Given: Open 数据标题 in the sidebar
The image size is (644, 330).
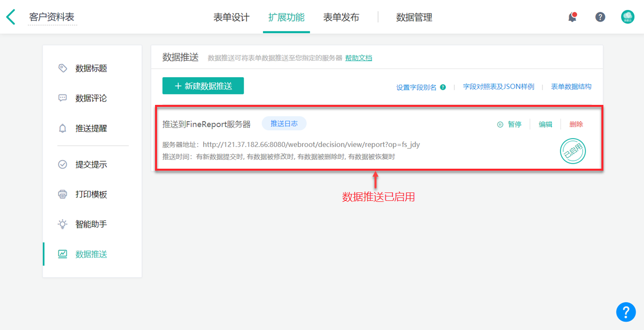Looking at the screenshot, I should [92, 68].
